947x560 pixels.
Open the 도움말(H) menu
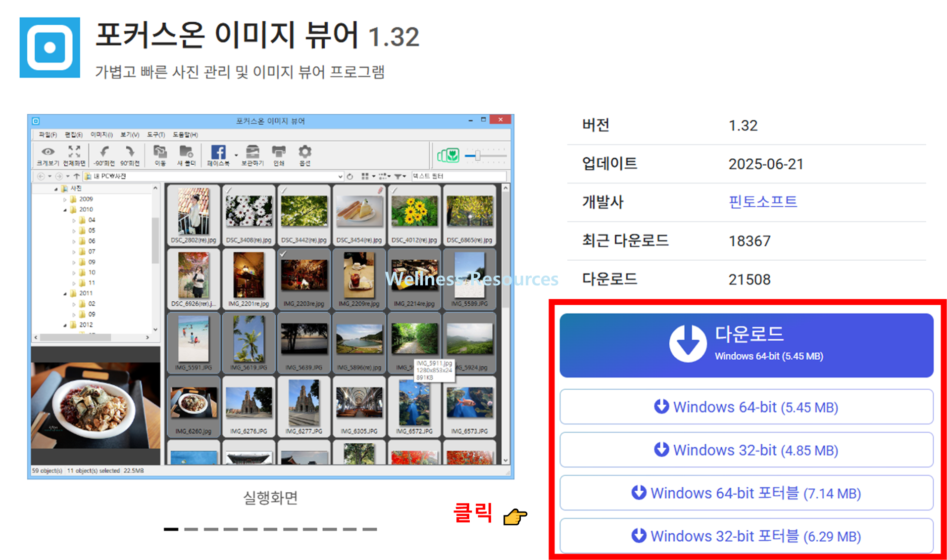coord(185,135)
